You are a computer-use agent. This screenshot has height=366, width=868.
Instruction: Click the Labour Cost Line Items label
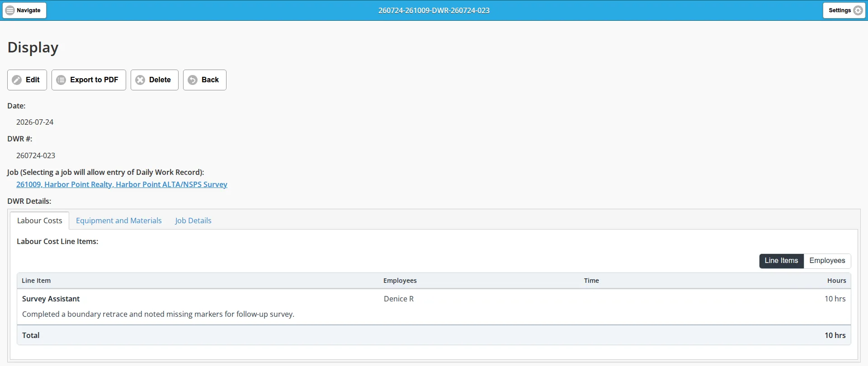click(x=57, y=241)
